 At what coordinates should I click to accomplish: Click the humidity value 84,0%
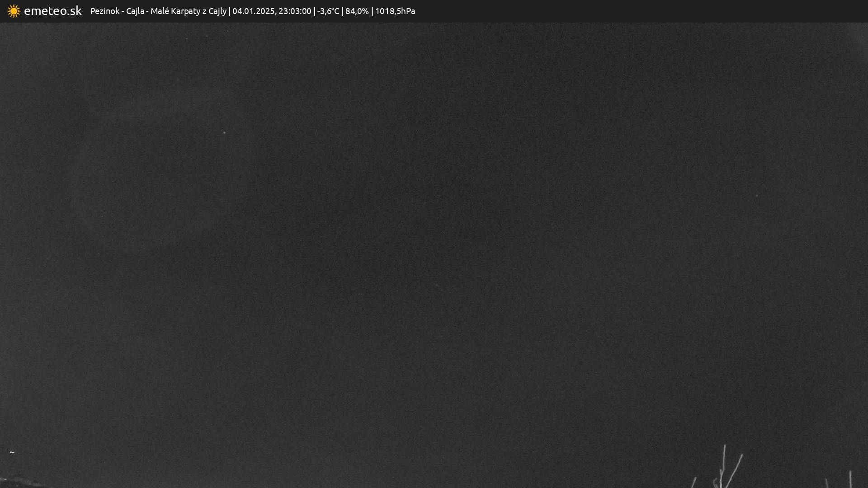pyautogui.click(x=357, y=11)
